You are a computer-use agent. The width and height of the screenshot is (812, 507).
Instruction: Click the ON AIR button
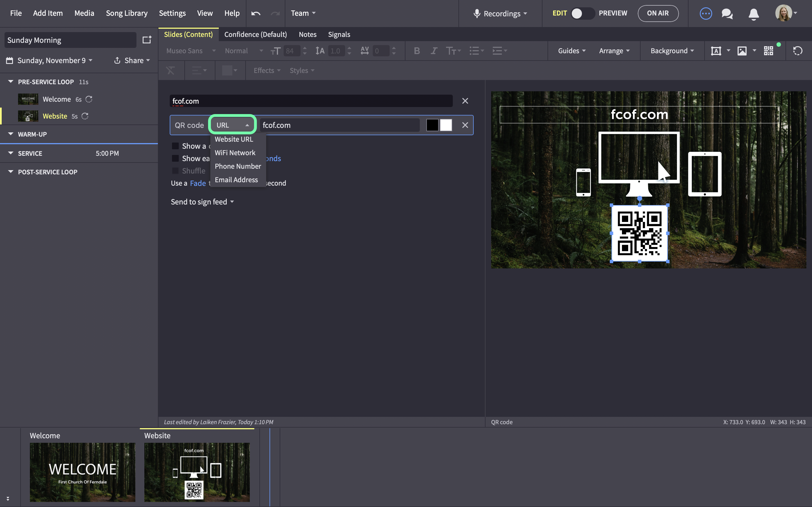click(x=658, y=14)
